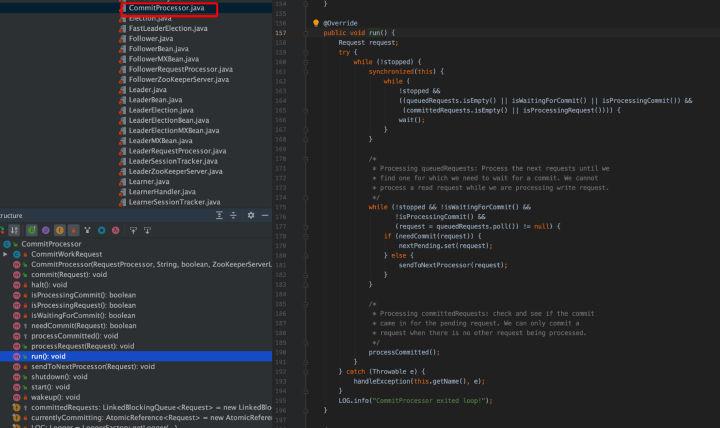Click Collapse All icon in Structure header
This screenshot has width=720, height=428.
(234, 215)
